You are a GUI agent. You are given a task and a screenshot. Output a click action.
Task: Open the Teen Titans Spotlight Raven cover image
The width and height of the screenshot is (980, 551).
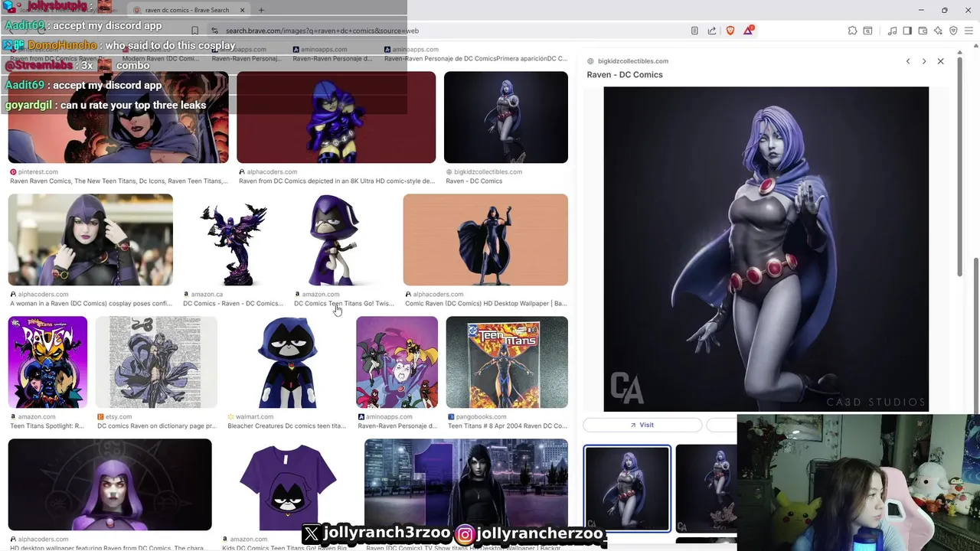click(47, 362)
